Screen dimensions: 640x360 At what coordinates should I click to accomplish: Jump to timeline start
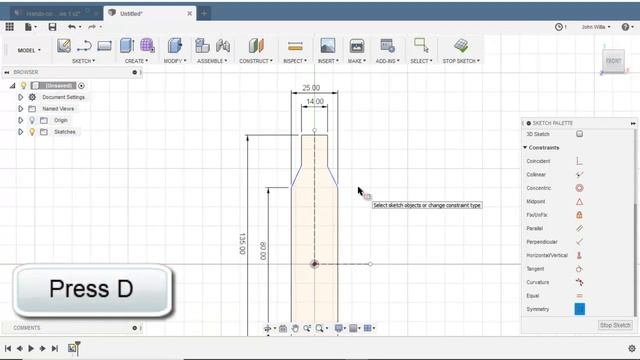pyautogui.click(x=8, y=349)
